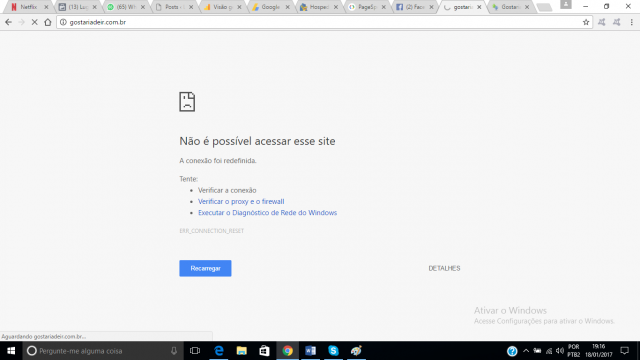Viewport: 640px width, 360px height.
Task: Open the network icon in system tray
Action: [549, 351]
